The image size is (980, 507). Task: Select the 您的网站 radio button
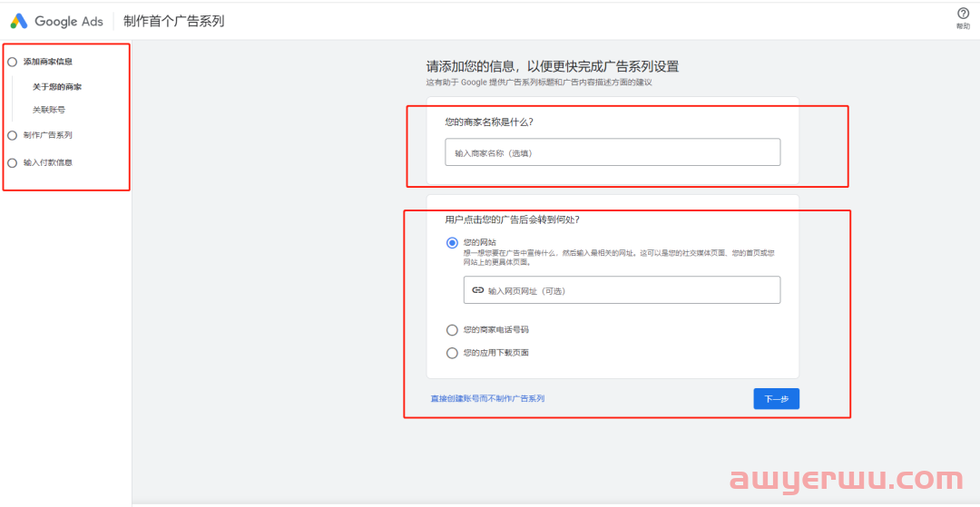pos(452,243)
